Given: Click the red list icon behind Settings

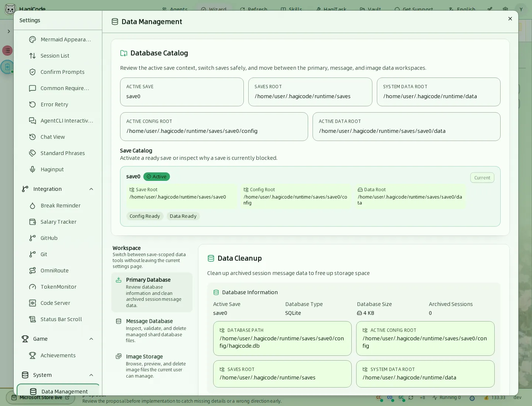Looking at the screenshot, I should 7,51.
